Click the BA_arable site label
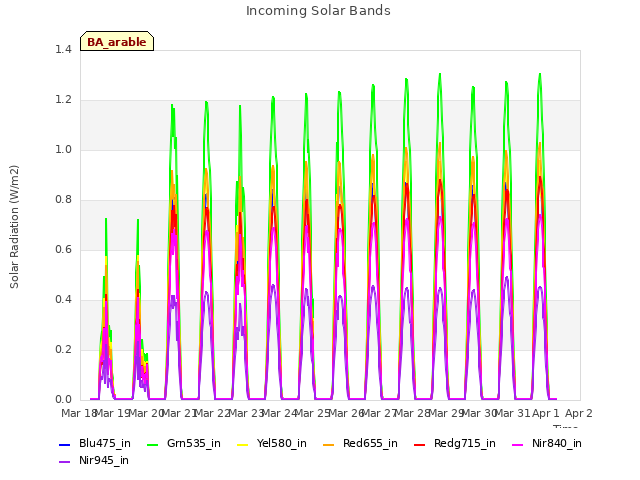The image size is (640, 480). [117, 42]
